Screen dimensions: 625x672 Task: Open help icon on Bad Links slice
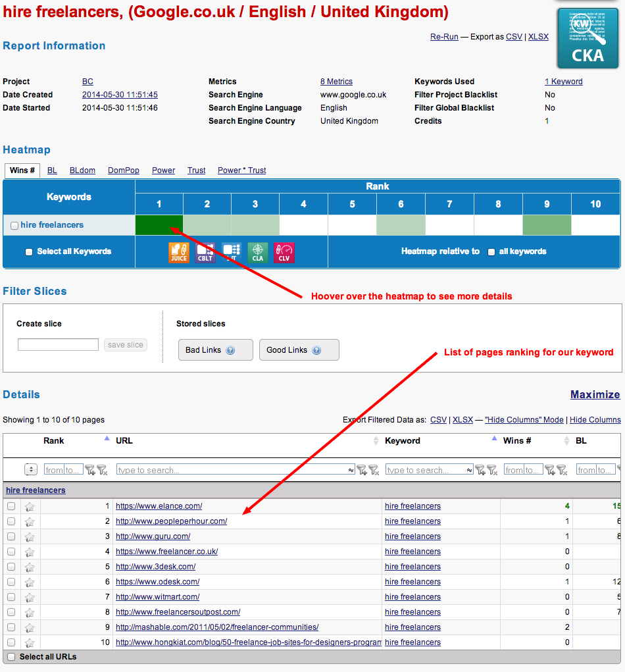(x=230, y=350)
